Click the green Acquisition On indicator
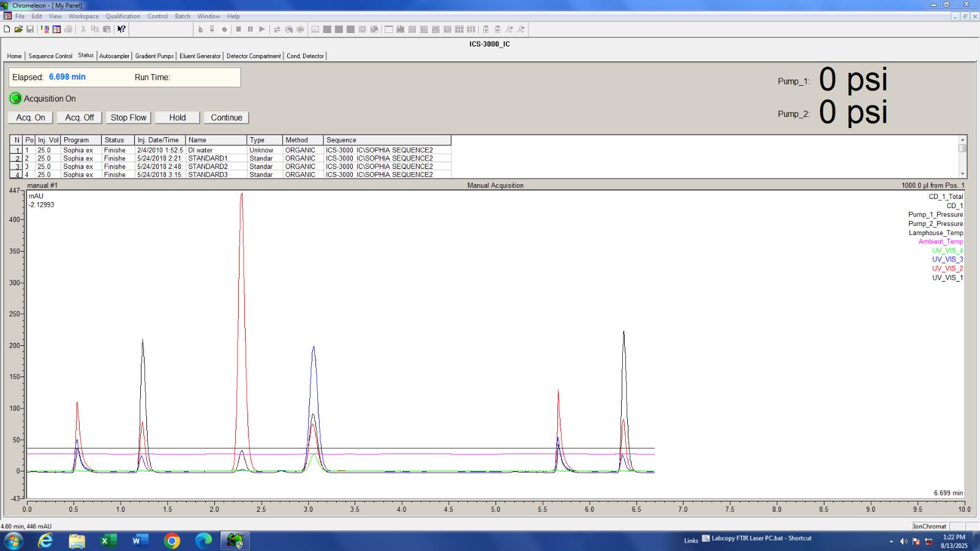This screenshot has width=980, height=551. (15, 99)
